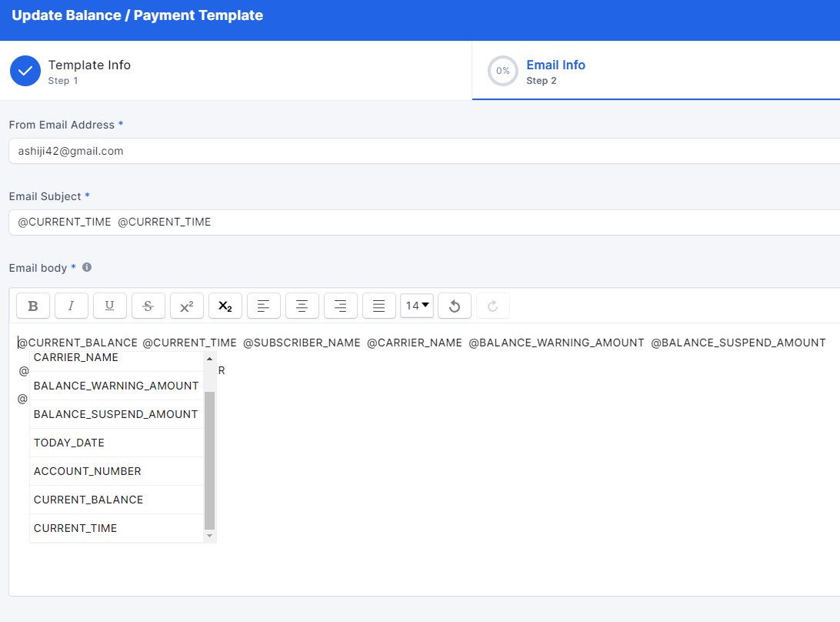The image size is (840, 622).
Task: Click @CURRENT_TIME tag in email body
Action: [x=190, y=343]
